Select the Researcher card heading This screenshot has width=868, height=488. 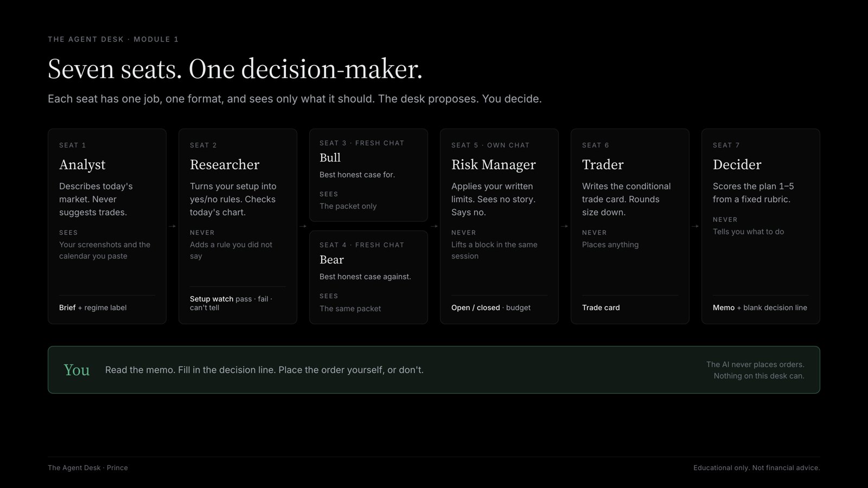point(225,165)
